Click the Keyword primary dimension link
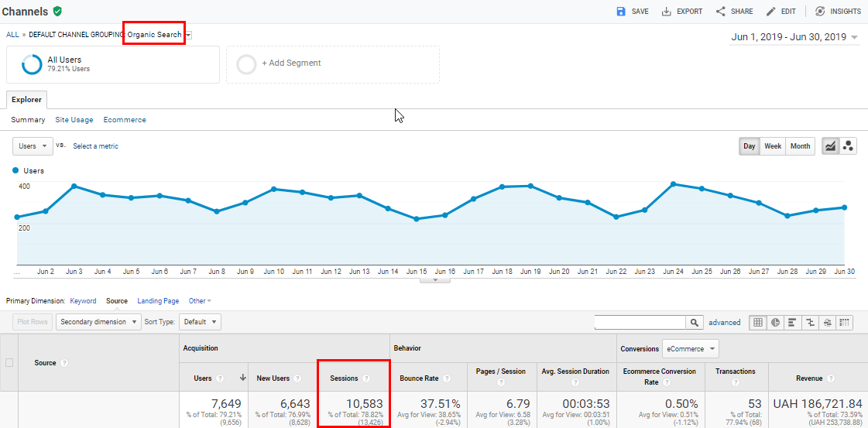868x428 pixels. tap(83, 301)
